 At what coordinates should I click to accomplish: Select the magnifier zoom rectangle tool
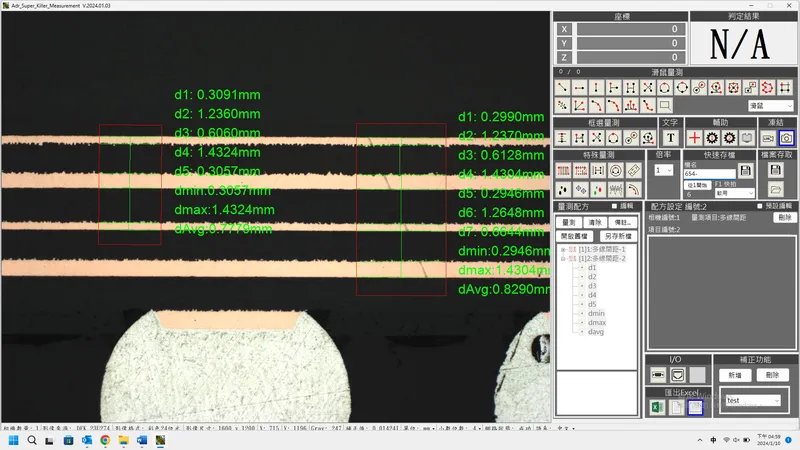pos(664,105)
